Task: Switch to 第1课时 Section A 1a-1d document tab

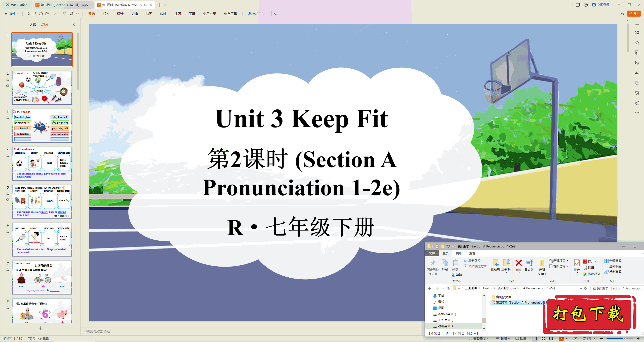Action: click(x=63, y=5)
